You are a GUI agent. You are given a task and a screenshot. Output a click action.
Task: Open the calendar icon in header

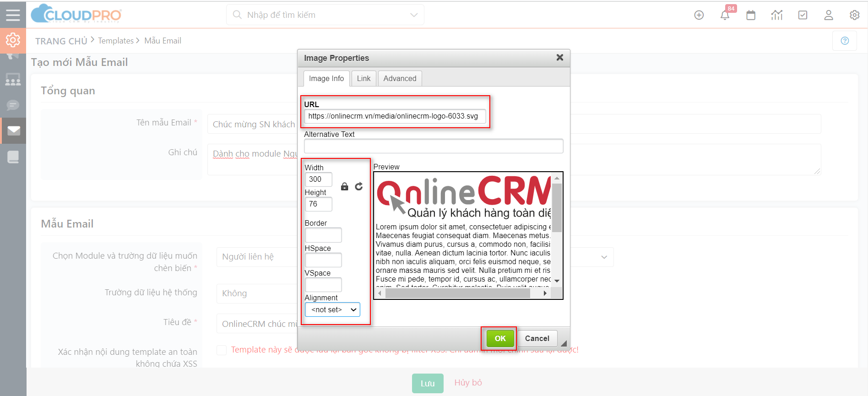751,15
